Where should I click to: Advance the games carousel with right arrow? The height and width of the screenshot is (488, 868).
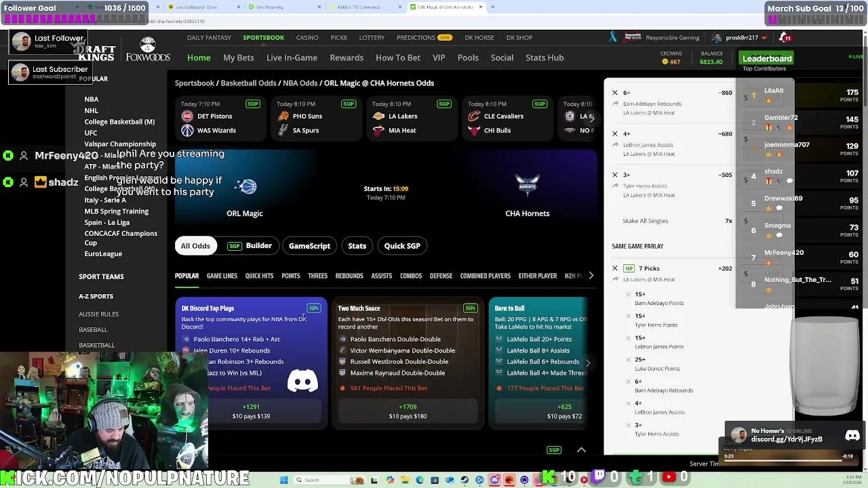591,118
